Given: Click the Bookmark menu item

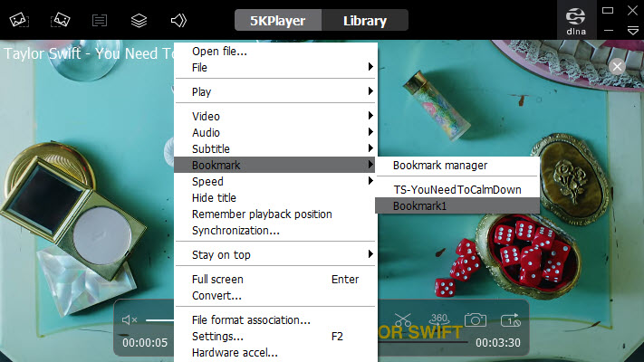Looking at the screenshot, I should point(275,165).
